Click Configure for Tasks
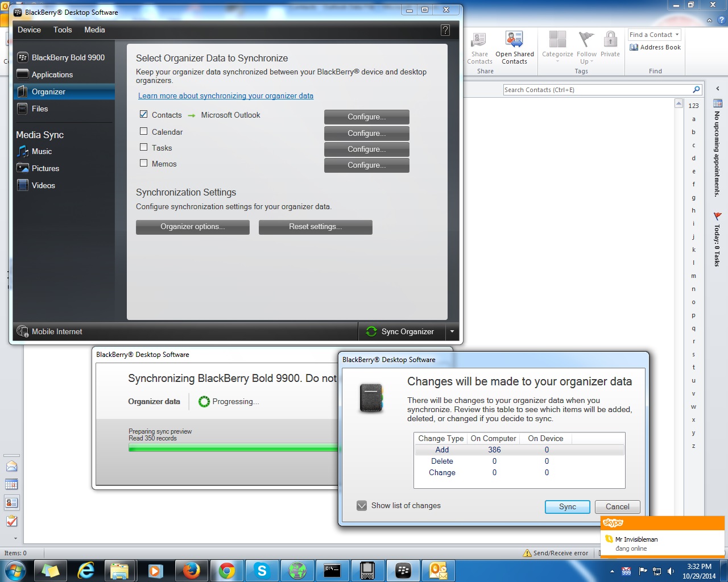 click(366, 149)
